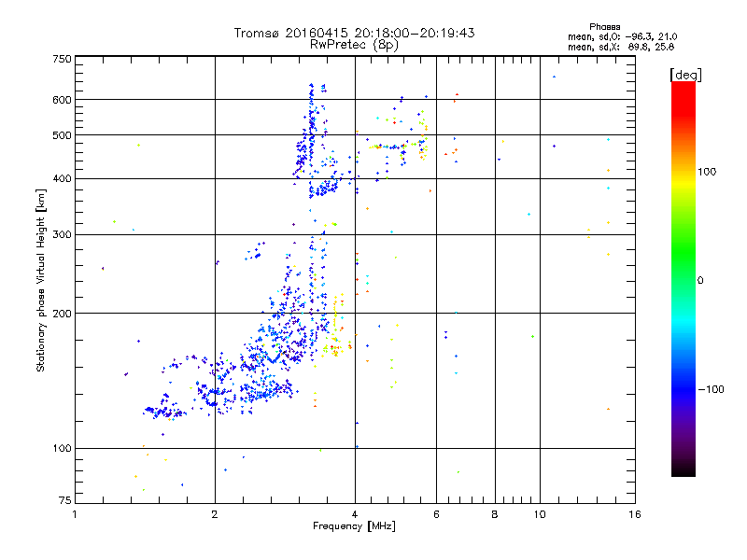Click the black bottom of the colorbar

[684, 469]
